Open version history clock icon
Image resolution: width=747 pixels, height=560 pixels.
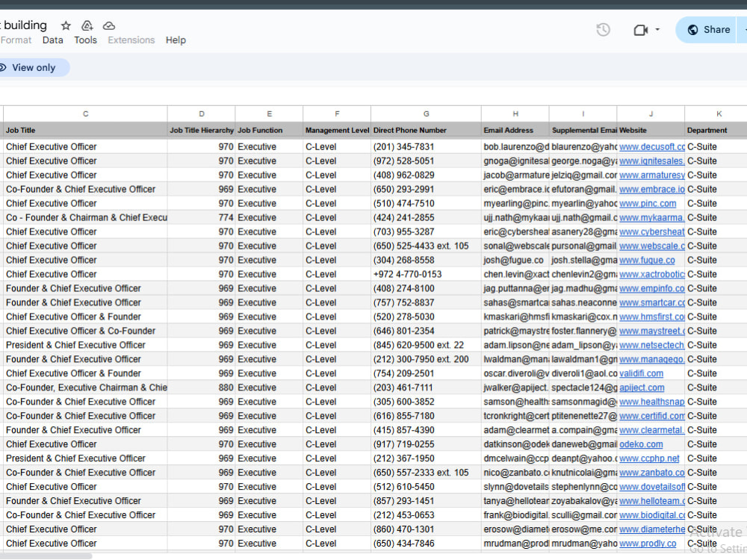click(603, 30)
